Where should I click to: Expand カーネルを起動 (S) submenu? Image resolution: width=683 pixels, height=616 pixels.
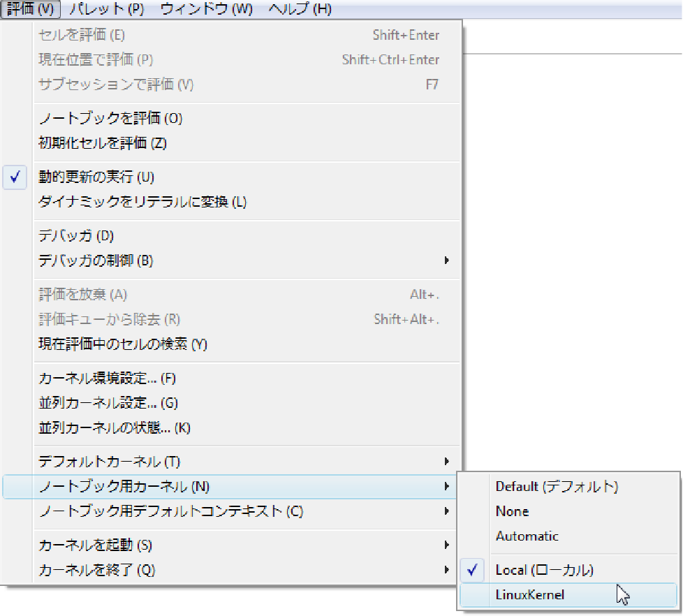pos(231,545)
